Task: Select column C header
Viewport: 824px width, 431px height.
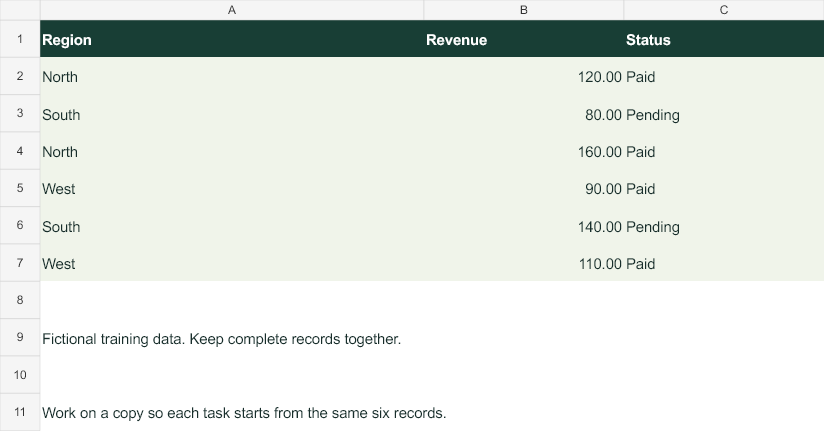Action: tap(724, 10)
